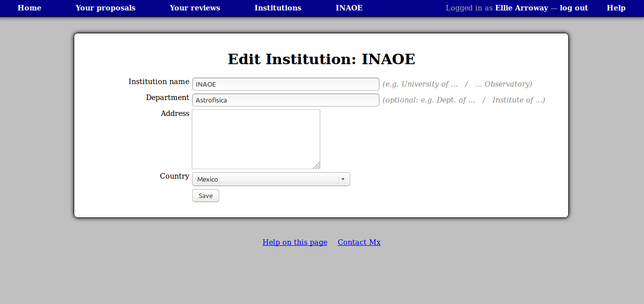Focus the Department field
The image size is (644, 304).
pos(286,100)
